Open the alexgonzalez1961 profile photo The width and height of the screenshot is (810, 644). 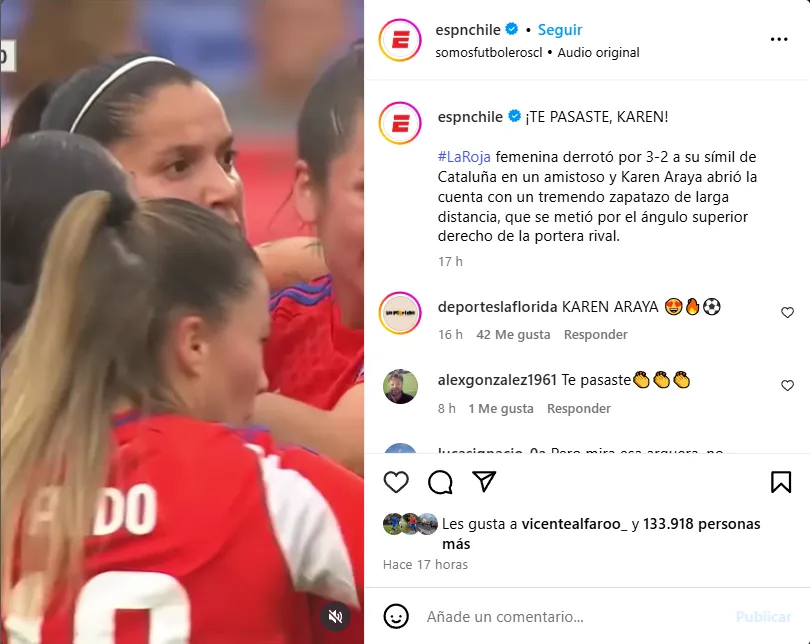click(400, 386)
